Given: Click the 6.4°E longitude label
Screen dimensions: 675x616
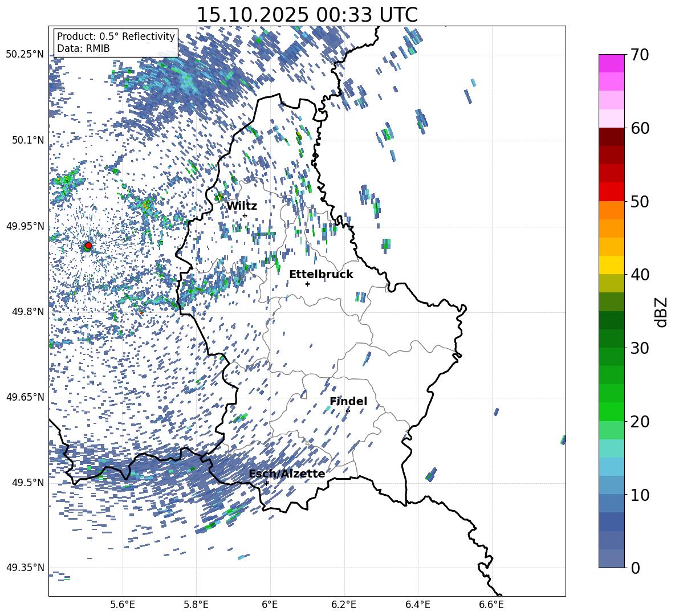Looking at the screenshot, I should coord(417,605).
